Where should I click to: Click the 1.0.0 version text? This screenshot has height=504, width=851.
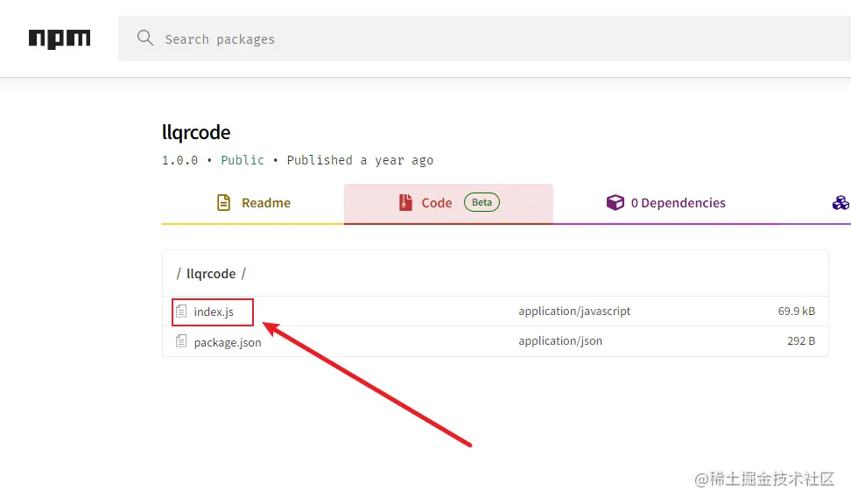[179, 161]
